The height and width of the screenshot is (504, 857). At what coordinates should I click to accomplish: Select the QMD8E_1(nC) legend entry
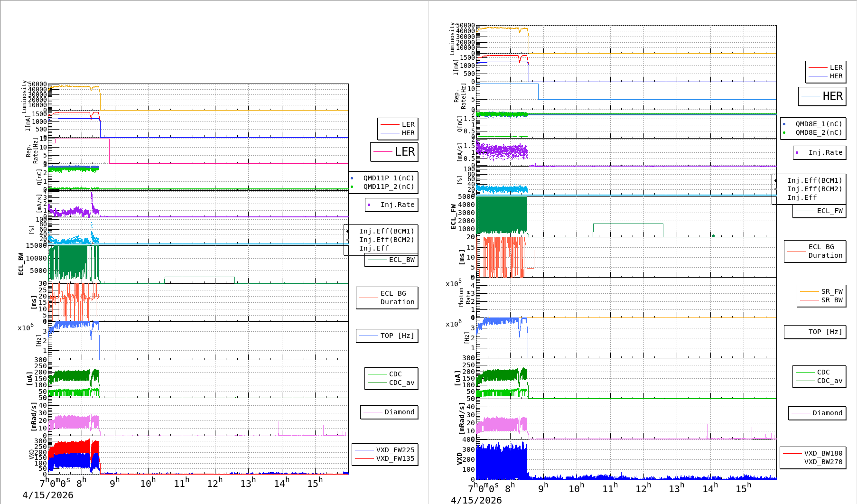[818, 124]
